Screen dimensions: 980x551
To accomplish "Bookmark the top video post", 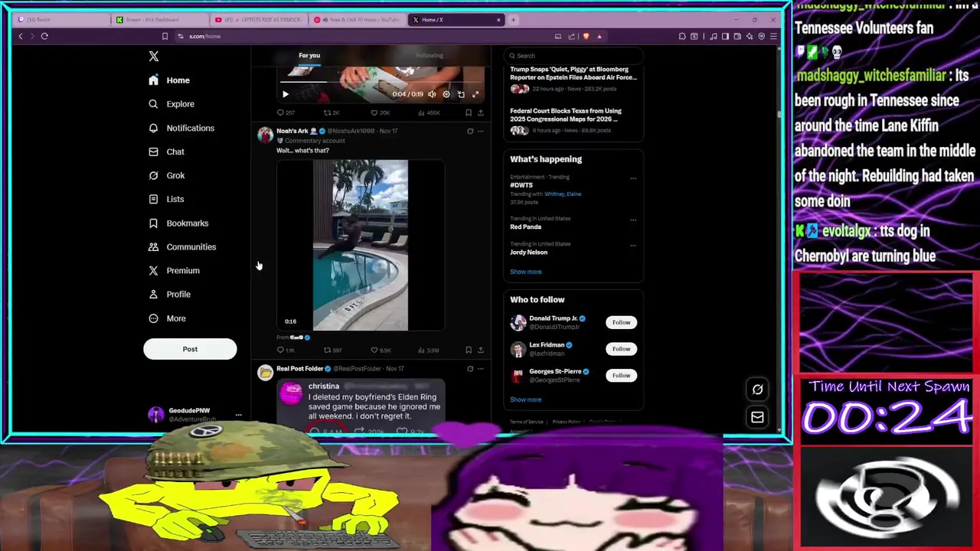I will pos(469,112).
